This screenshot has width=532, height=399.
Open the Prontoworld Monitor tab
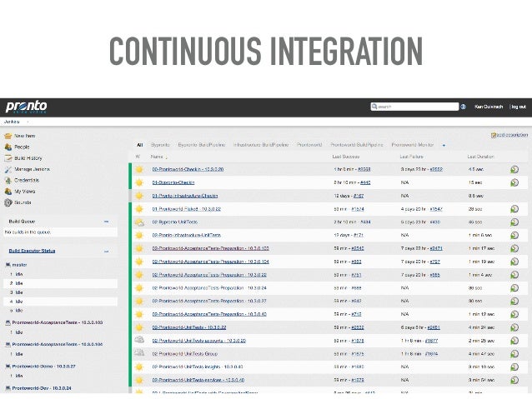tap(413, 145)
